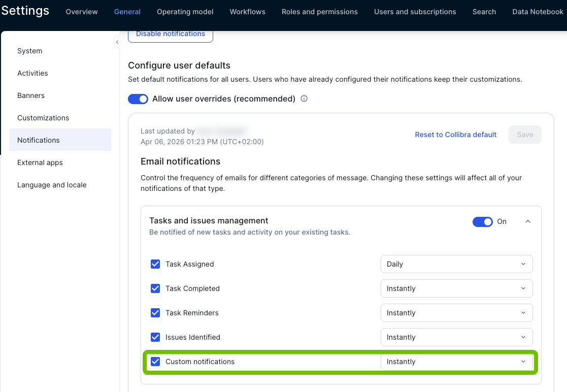Open Users and subscriptions tab
The height and width of the screenshot is (392, 567).
[415, 12]
